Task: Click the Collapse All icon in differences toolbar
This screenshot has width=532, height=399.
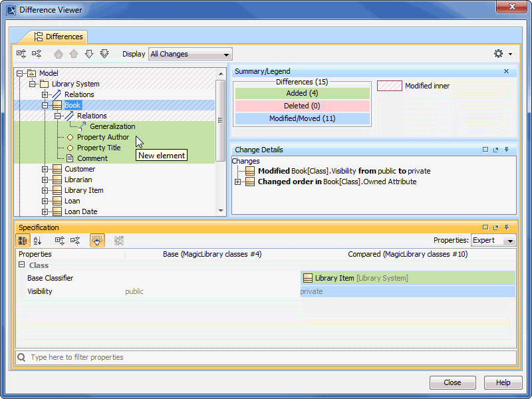Action: pyautogui.click(x=37, y=54)
